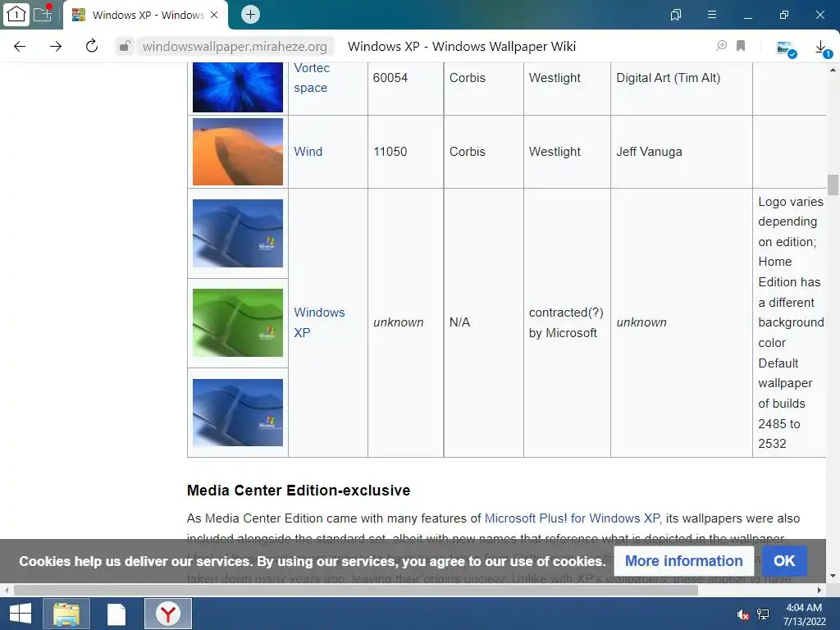The width and height of the screenshot is (840, 630).
Task: Reload the current page
Action: tap(92, 46)
